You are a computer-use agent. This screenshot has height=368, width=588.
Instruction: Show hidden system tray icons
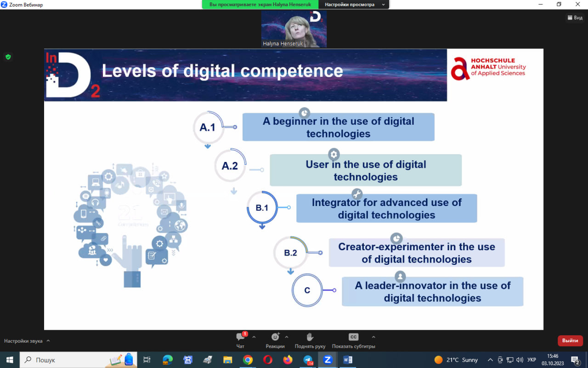coord(490,360)
